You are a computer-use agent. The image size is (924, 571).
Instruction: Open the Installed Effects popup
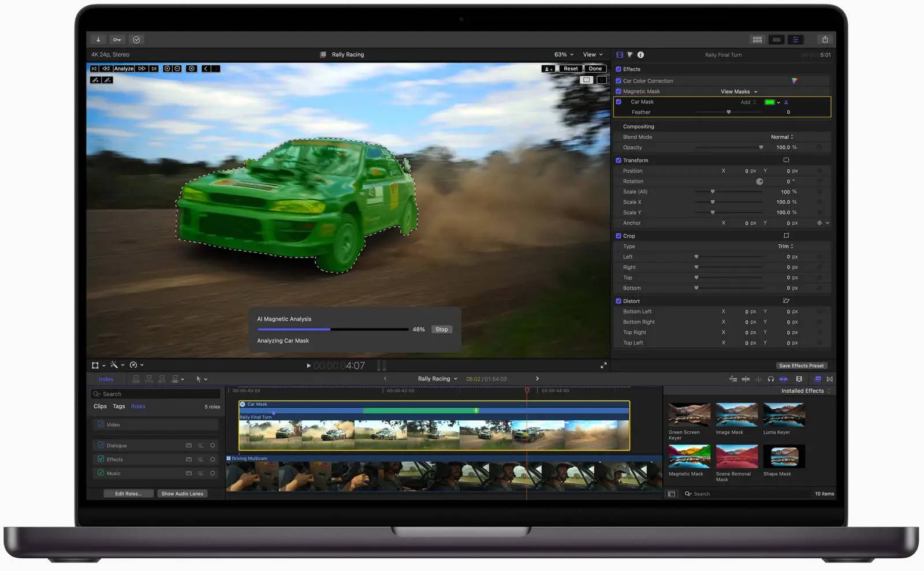806,391
